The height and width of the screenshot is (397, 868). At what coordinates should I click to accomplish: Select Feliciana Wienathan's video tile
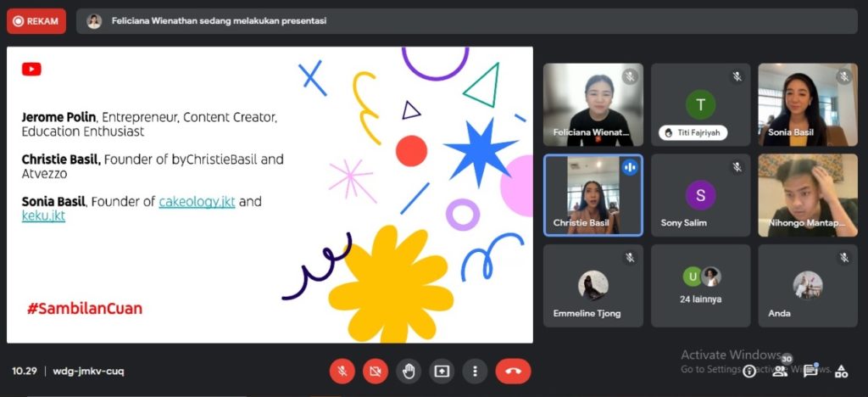click(x=593, y=104)
